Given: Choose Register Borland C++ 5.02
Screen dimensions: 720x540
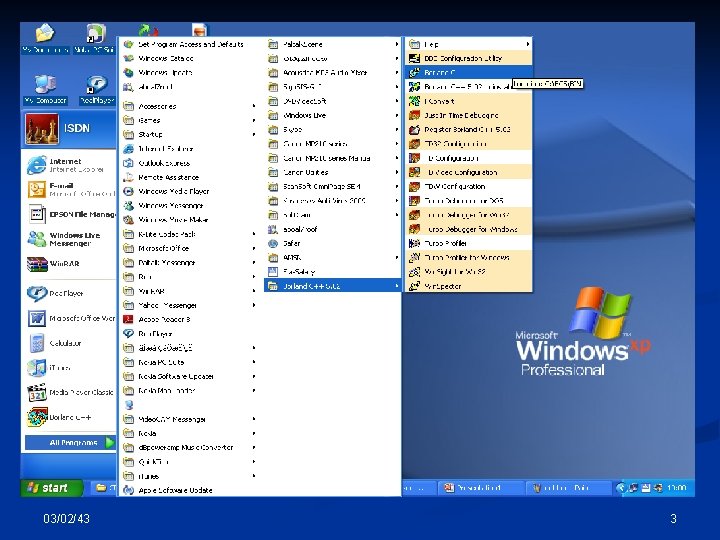Looking at the screenshot, I should click(x=468, y=129).
